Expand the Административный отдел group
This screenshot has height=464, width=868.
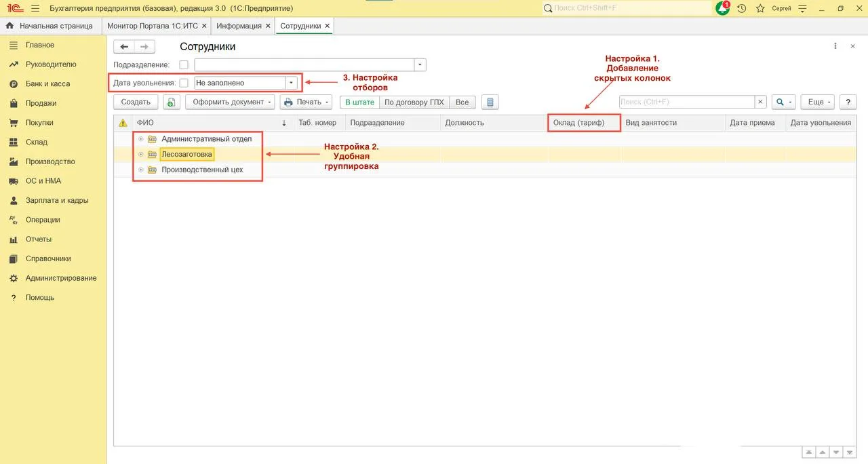coord(140,139)
